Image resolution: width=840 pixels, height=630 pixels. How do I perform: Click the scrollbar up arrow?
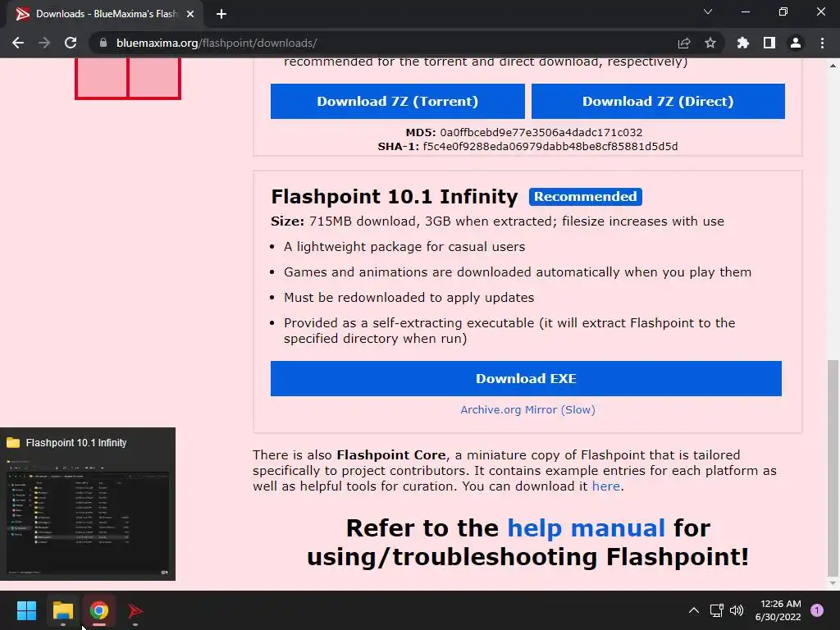point(833,66)
